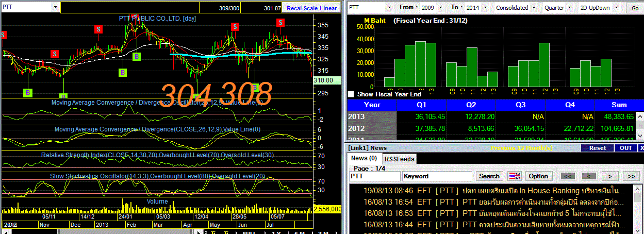This screenshot has height=234, width=644.
Task: Switch news language with the flag icon
Action: pos(514,176)
